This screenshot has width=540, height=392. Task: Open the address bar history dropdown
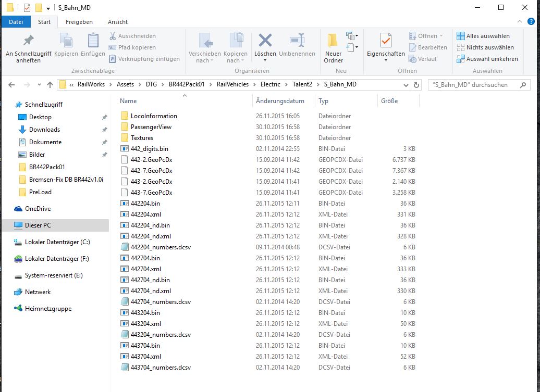[406, 85]
